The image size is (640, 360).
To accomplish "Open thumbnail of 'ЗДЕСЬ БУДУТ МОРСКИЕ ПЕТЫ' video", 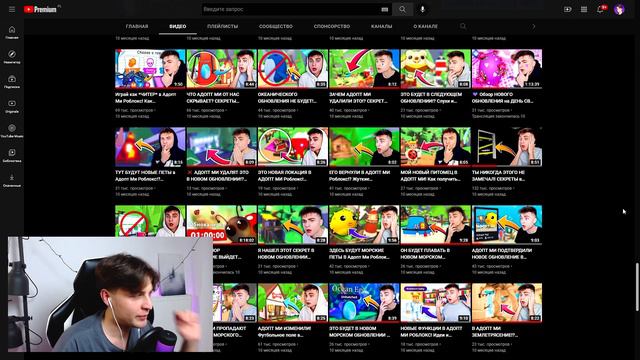I will point(364,224).
